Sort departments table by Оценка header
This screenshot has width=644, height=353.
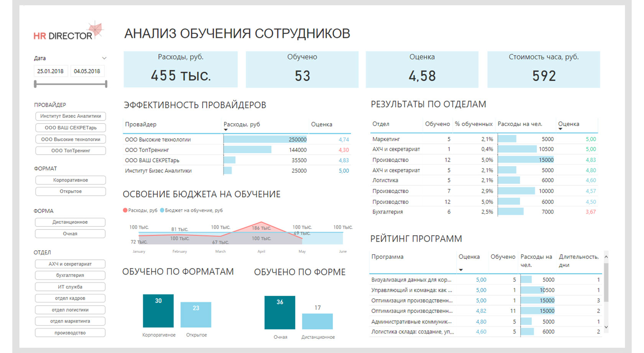[x=568, y=124]
